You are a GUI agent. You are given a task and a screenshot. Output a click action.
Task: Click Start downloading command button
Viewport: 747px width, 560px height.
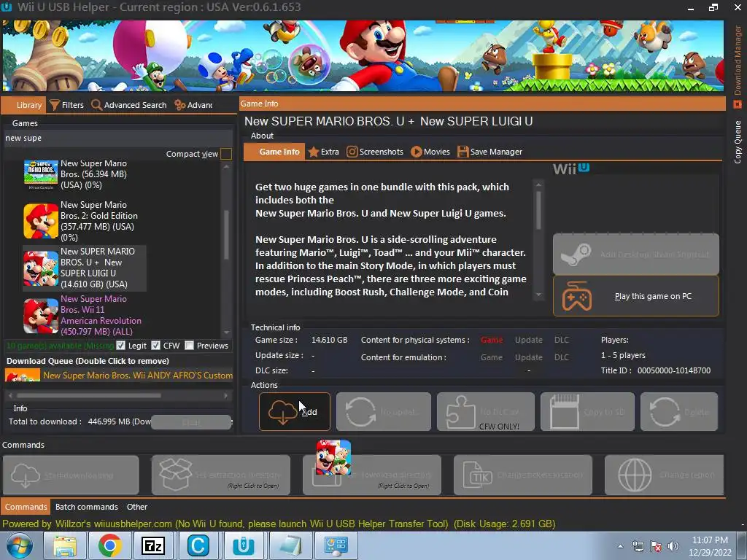coord(71,475)
